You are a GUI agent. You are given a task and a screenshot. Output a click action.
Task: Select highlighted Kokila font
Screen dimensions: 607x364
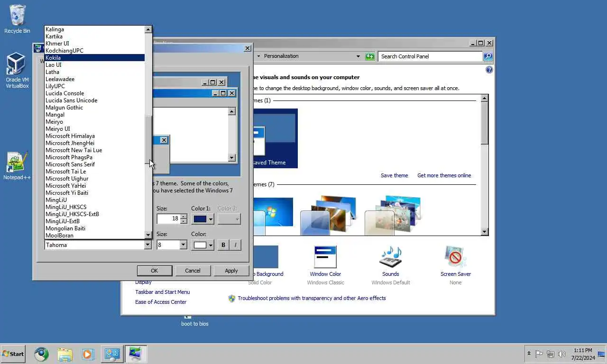[94, 58]
